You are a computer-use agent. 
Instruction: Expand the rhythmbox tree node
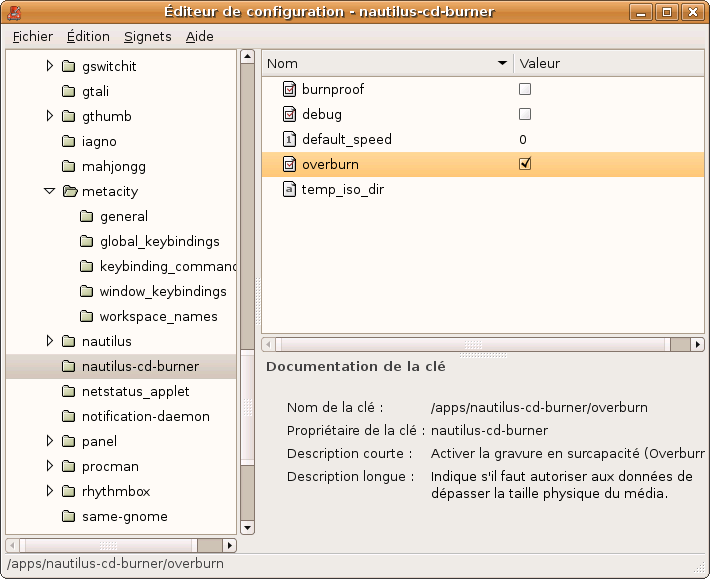tap(50, 491)
